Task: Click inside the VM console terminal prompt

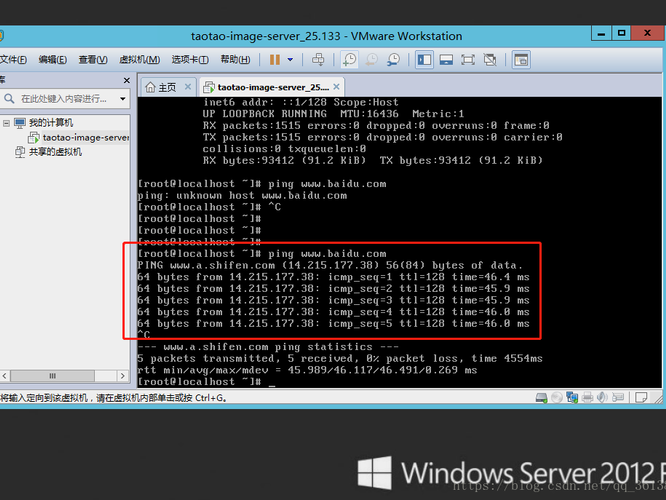Action: 206,381
